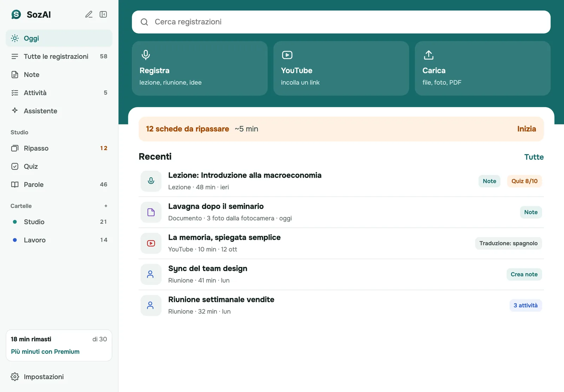Open Tutte le registrazioni list

[59, 56]
